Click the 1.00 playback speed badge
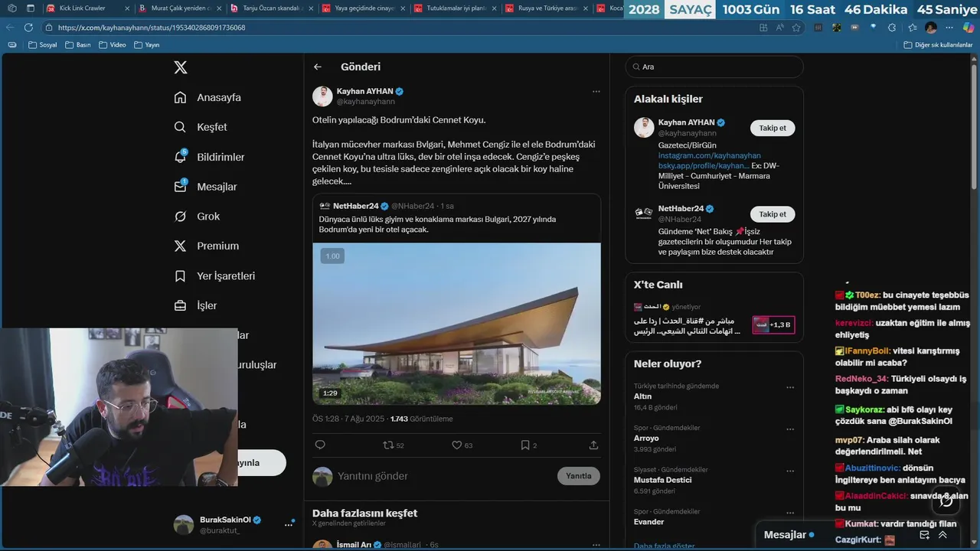Viewport: 980px width, 551px height. click(x=332, y=256)
